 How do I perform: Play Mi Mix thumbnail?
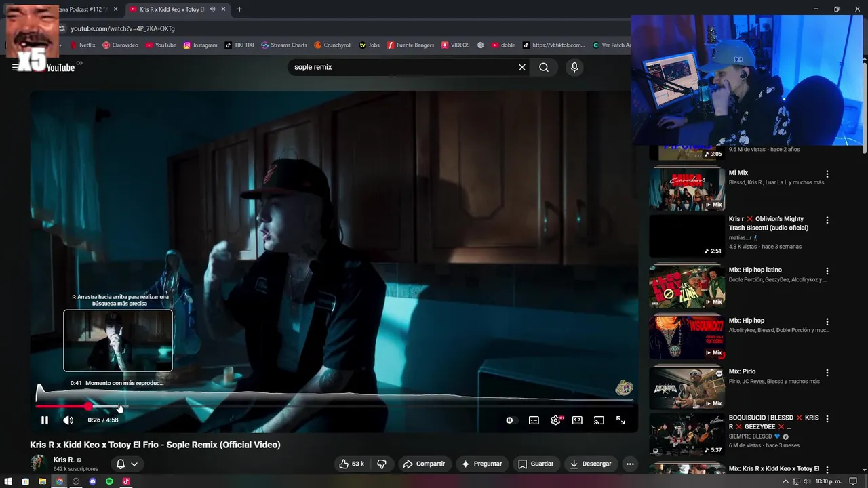pyautogui.click(x=687, y=188)
